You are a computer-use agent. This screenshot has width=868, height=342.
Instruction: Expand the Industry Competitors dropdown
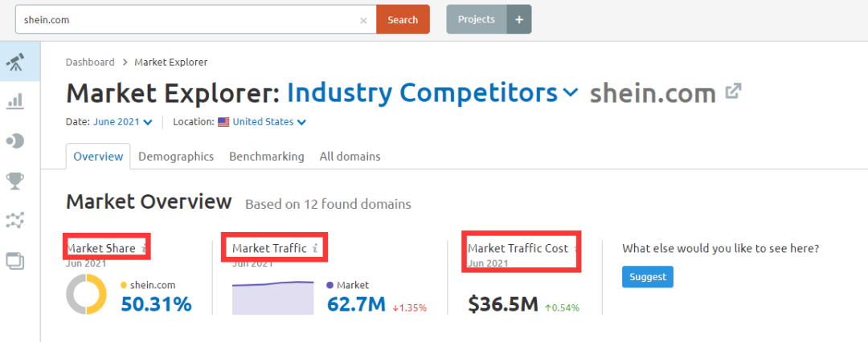571,93
